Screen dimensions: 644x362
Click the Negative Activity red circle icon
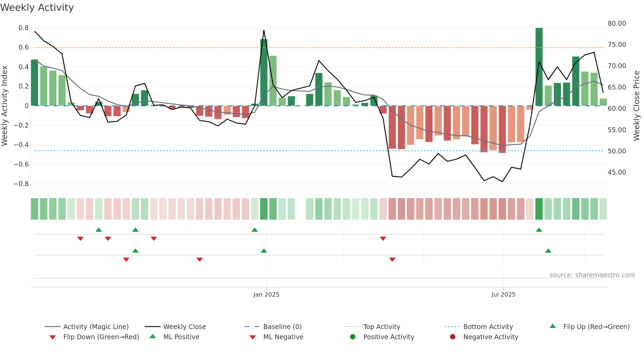453,337
